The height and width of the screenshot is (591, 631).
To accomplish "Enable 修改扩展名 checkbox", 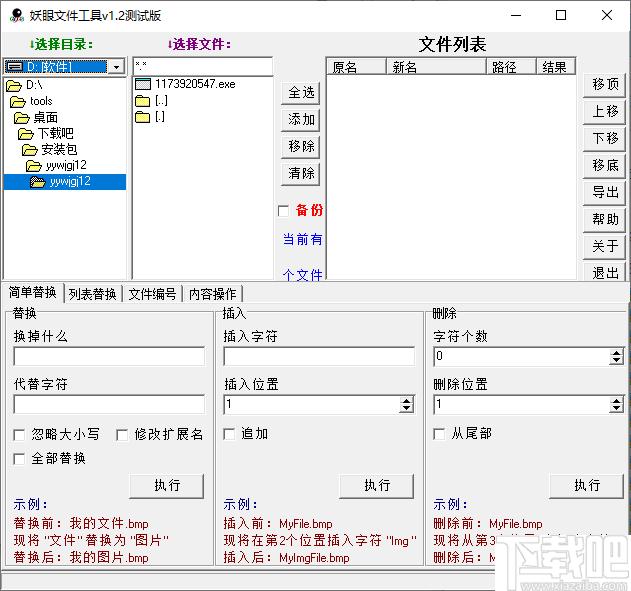I will coord(122,434).
